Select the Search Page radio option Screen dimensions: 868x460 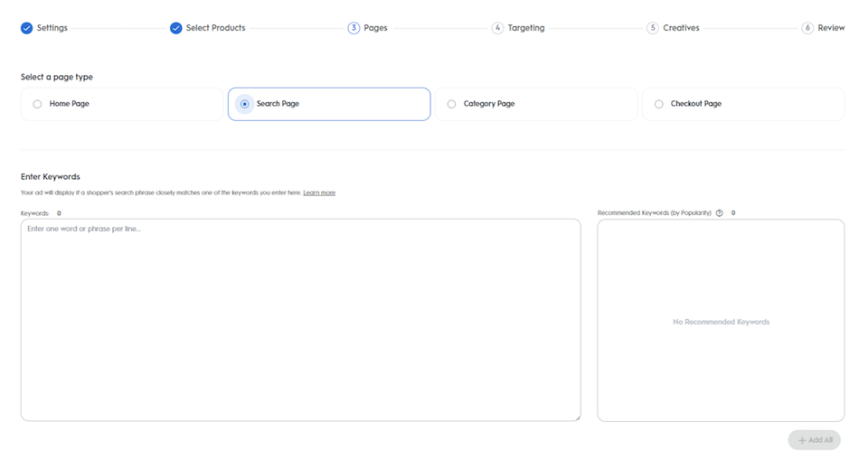point(244,104)
